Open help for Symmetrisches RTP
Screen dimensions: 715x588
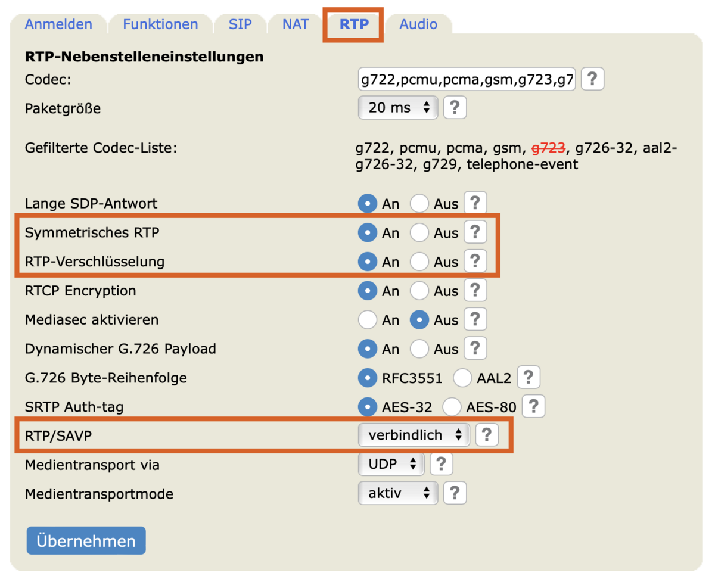tap(475, 232)
